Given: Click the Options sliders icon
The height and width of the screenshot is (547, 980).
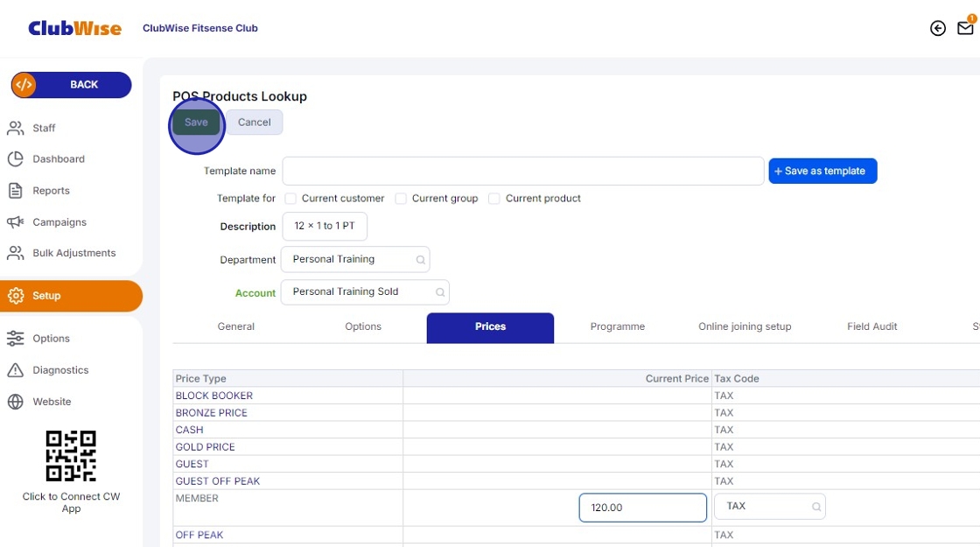Looking at the screenshot, I should click(16, 338).
